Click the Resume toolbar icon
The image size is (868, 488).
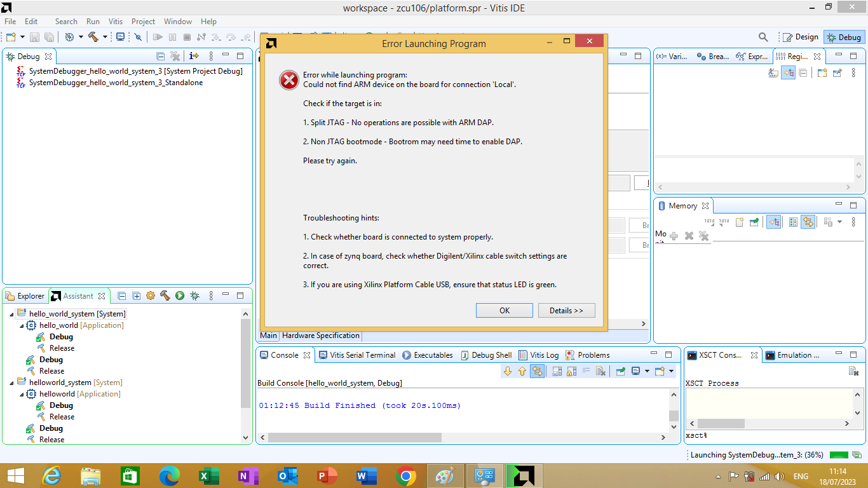(158, 37)
